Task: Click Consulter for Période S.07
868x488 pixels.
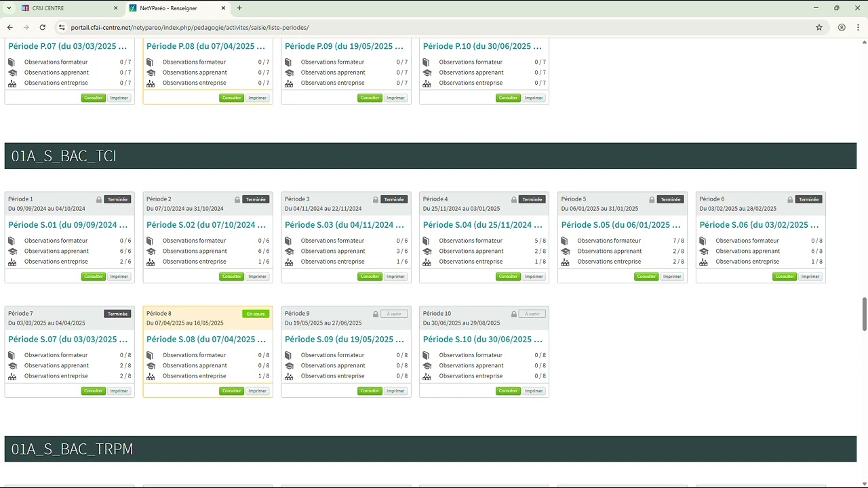Action: point(94,391)
